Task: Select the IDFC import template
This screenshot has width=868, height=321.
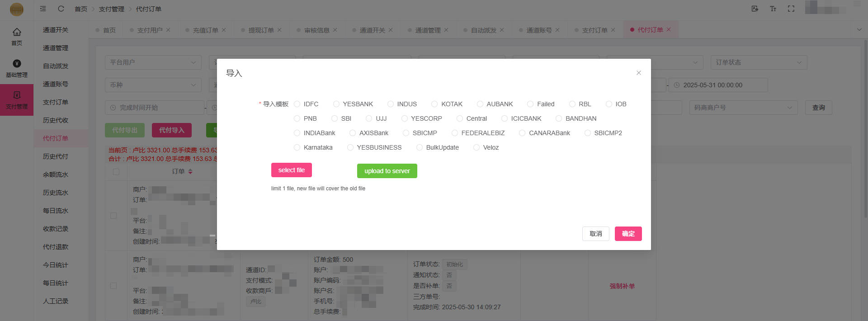Action: coord(297,104)
